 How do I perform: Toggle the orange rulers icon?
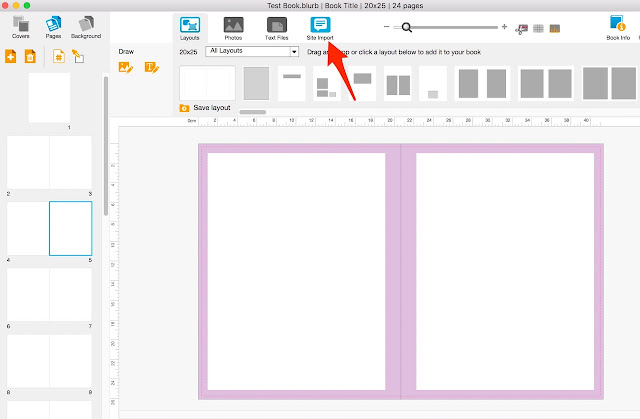tap(555, 29)
